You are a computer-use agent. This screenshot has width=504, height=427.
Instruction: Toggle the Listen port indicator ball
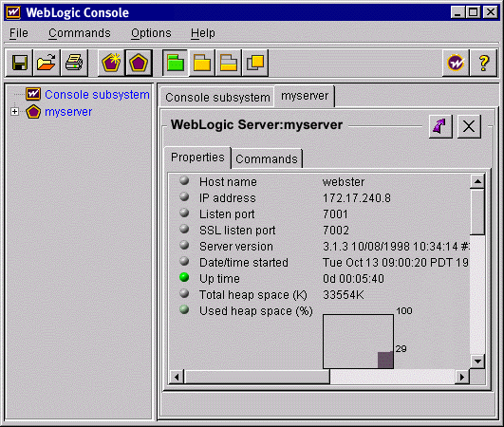184,213
